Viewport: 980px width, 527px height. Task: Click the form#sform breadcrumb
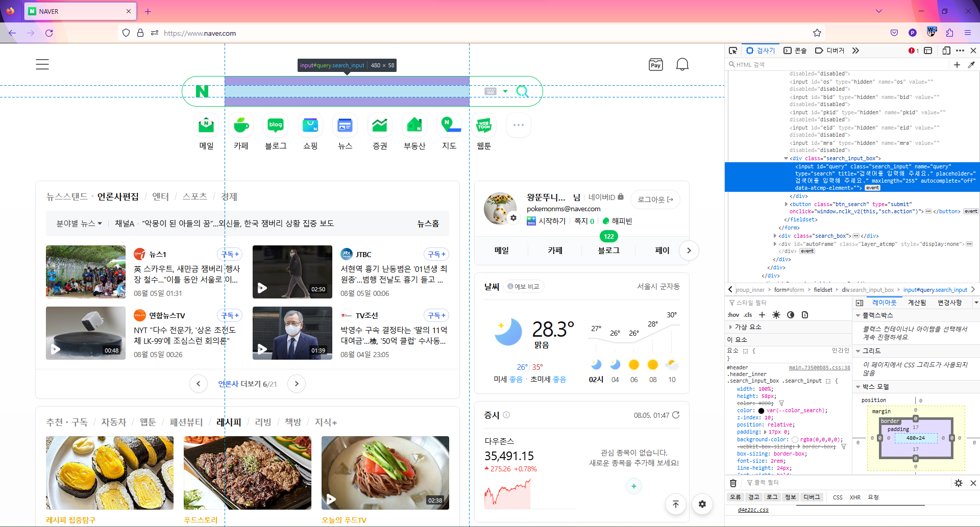(789, 290)
